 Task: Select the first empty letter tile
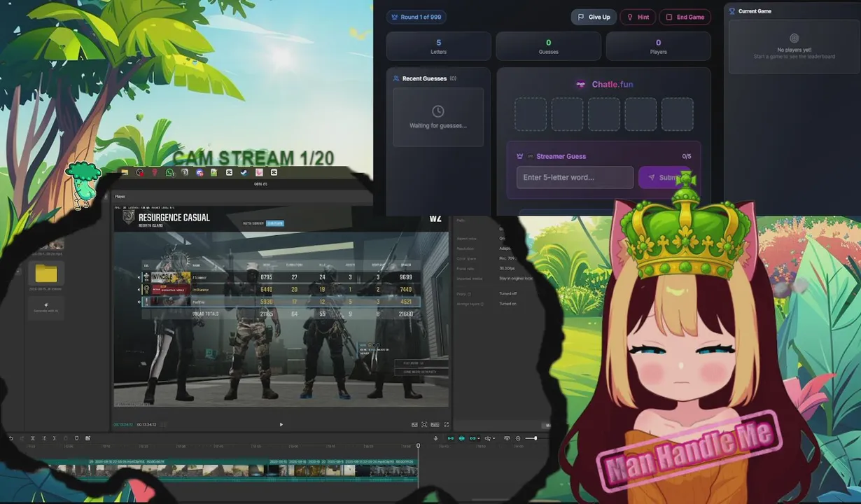click(x=531, y=114)
